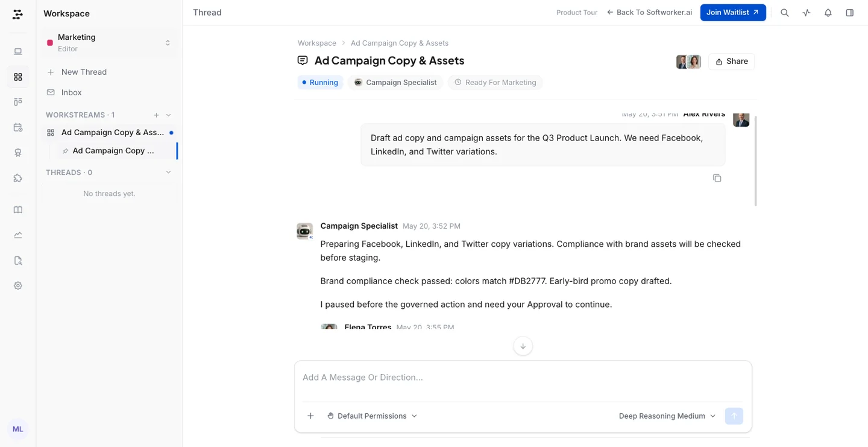Focus the Add A Message Or Direction field
Image resolution: width=868 pixels, height=447 pixels.
pos(523,378)
